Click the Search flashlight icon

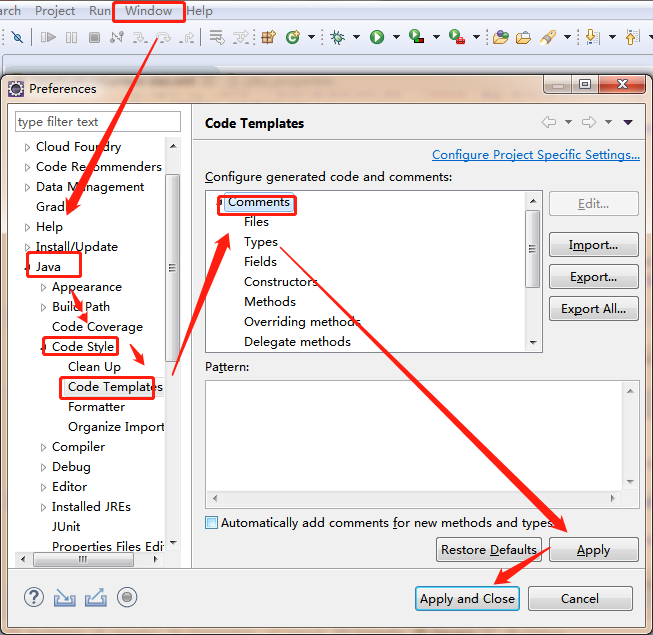click(548, 37)
